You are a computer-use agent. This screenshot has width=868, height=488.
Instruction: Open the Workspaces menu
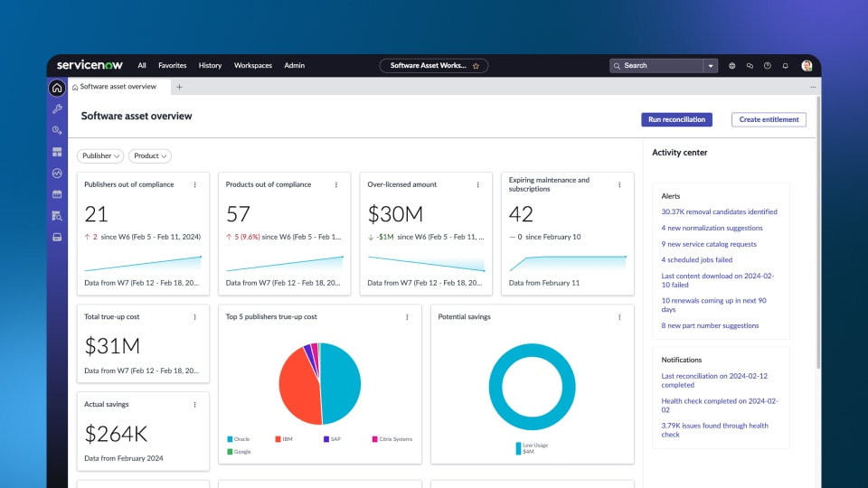coord(252,66)
